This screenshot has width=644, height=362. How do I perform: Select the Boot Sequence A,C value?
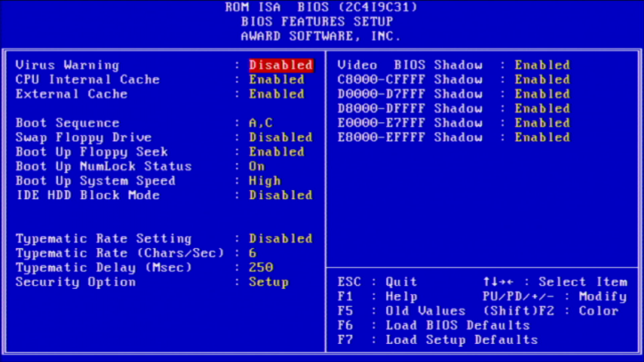point(261,123)
